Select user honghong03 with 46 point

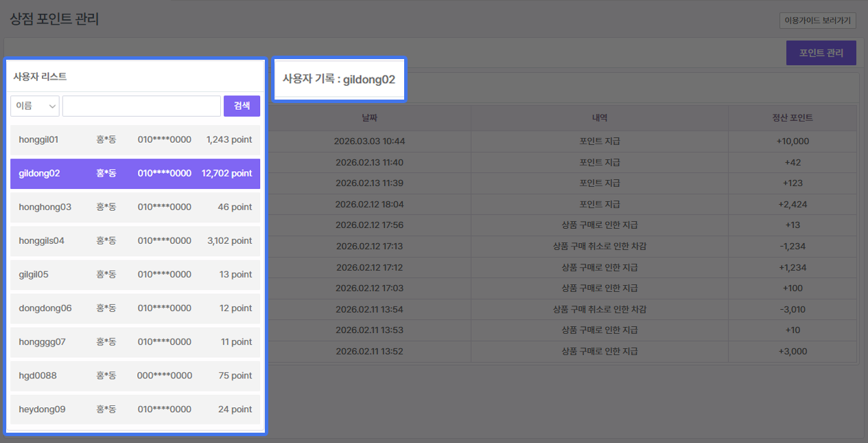point(135,207)
